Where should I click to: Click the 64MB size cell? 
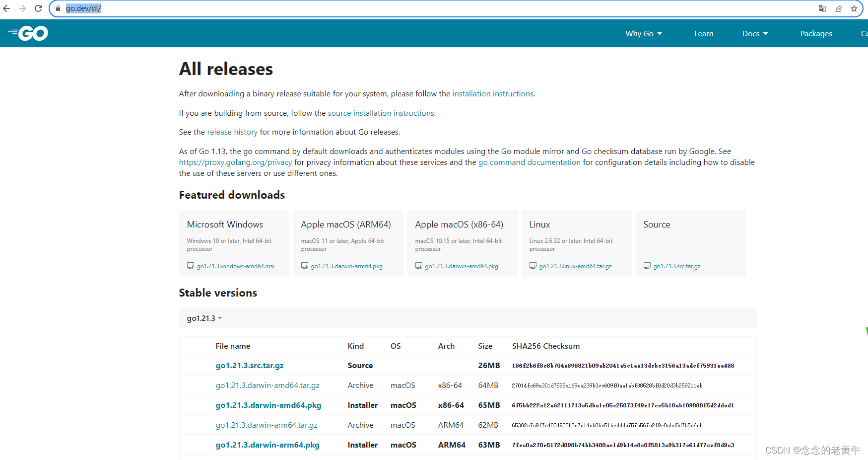pos(488,385)
